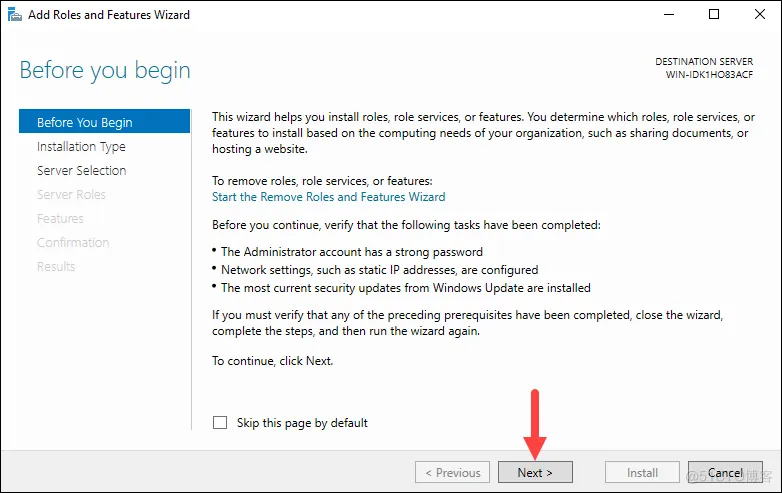Cancel the wizard
Viewport: 782px width, 493px height.
(x=725, y=473)
